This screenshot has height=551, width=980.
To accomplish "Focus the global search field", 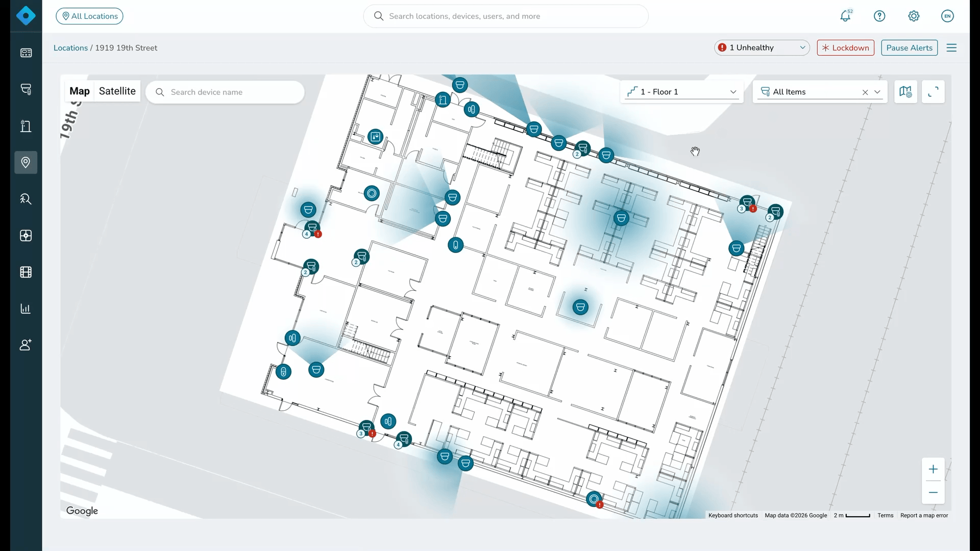I will tap(506, 16).
